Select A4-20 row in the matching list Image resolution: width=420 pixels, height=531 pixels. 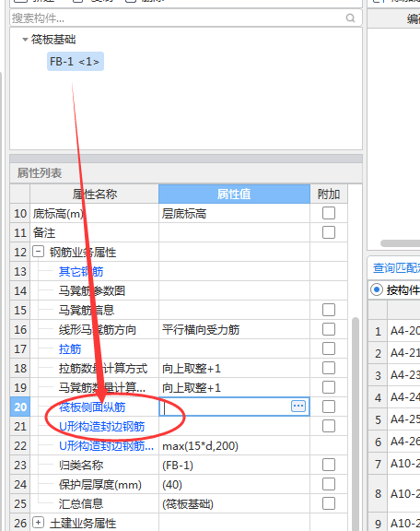[394, 331]
